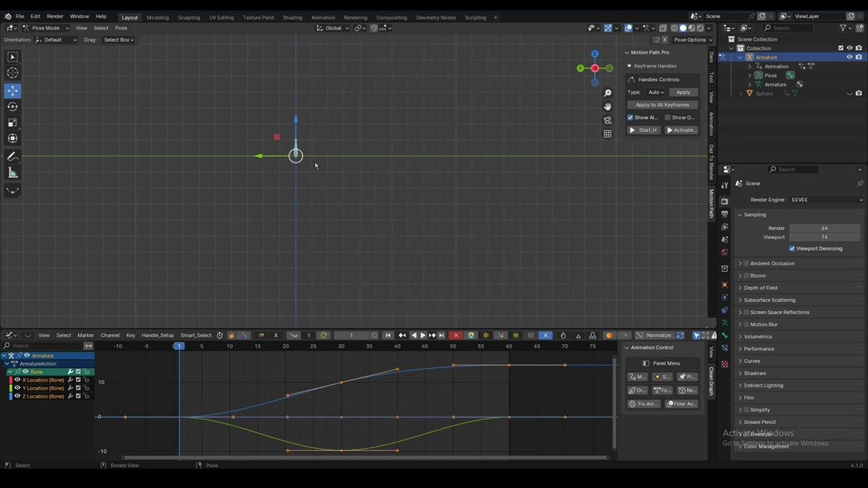Click the Apply to All Keyframes button

click(x=663, y=105)
